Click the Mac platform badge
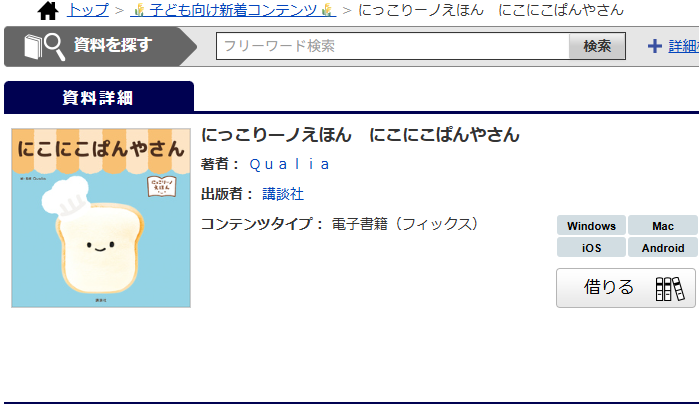Image resolution: width=699 pixels, height=410 pixels. pos(662,226)
